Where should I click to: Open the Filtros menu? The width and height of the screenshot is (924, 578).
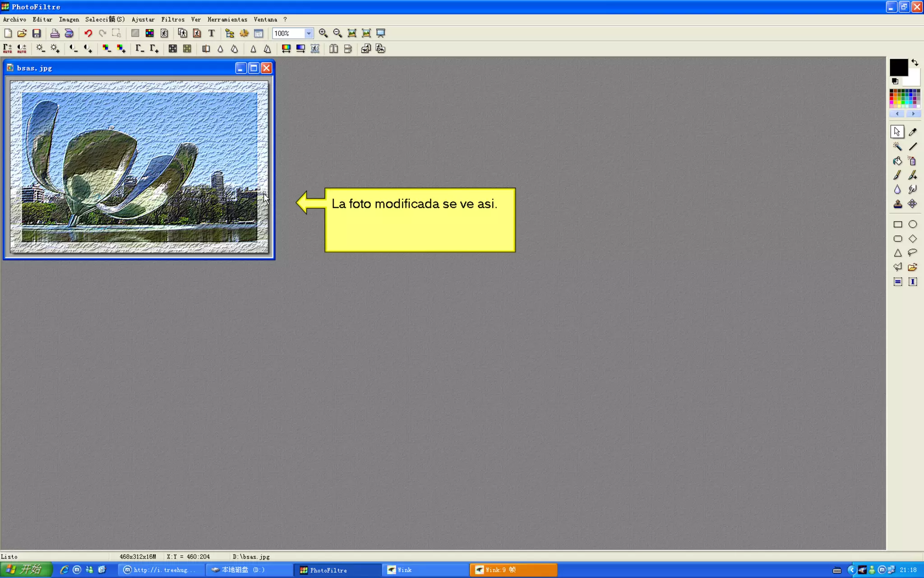pyautogui.click(x=173, y=19)
